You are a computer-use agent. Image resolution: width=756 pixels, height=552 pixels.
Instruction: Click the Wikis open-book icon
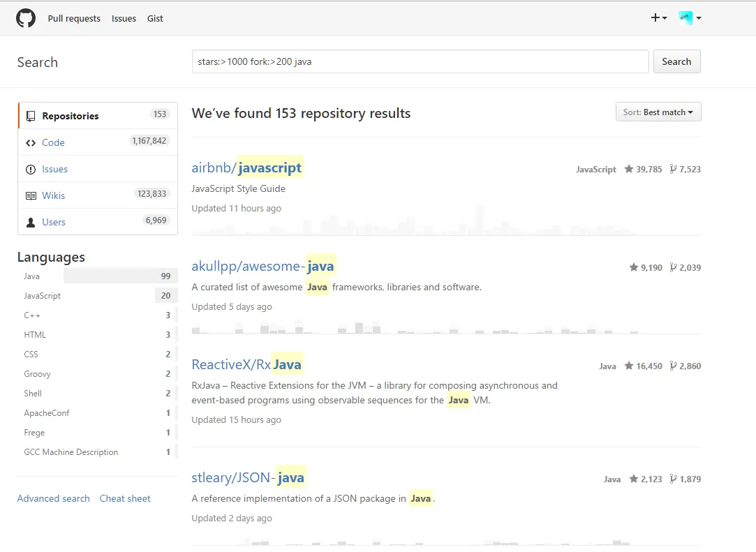tap(31, 195)
